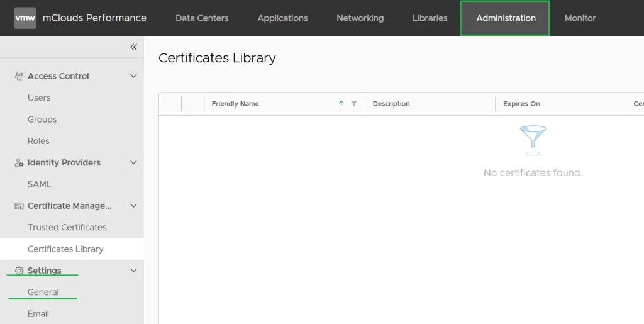The width and height of the screenshot is (644, 324).
Task: Switch to the Networking tab
Action: tap(360, 18)
